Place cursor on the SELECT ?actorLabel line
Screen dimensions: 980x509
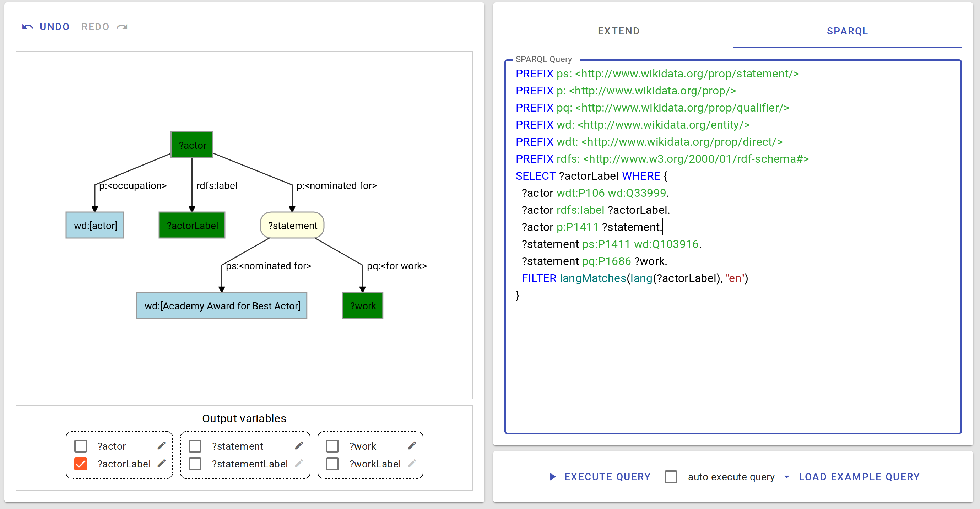click(x=591, y=176)
